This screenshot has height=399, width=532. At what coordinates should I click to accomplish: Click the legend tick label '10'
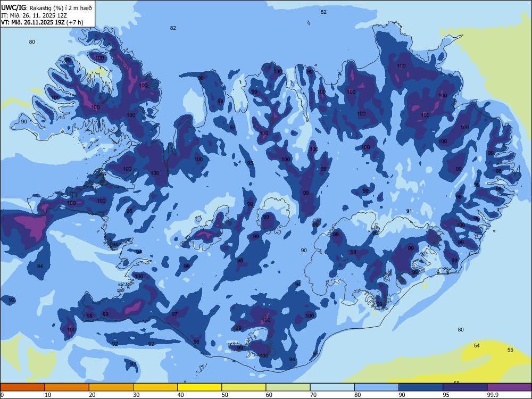point(48,395)
